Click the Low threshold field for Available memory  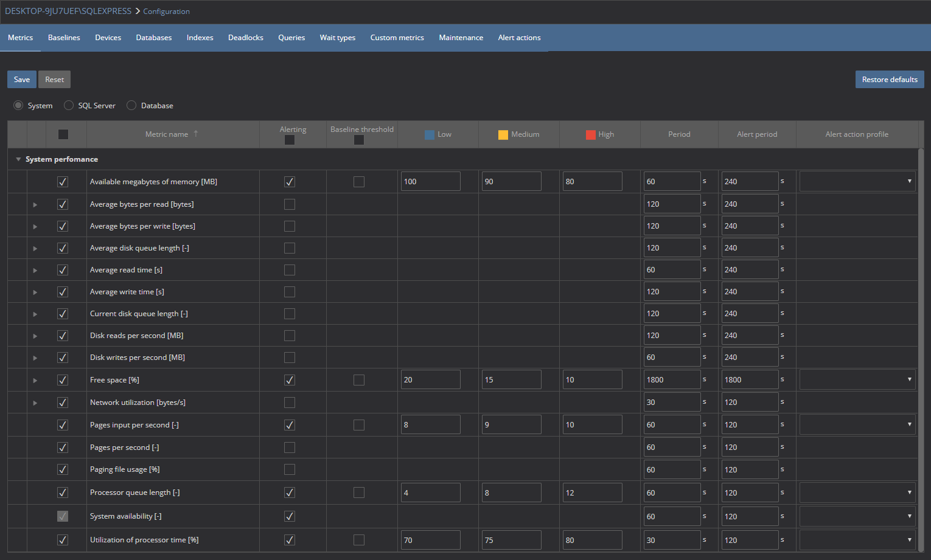(431, 181)
